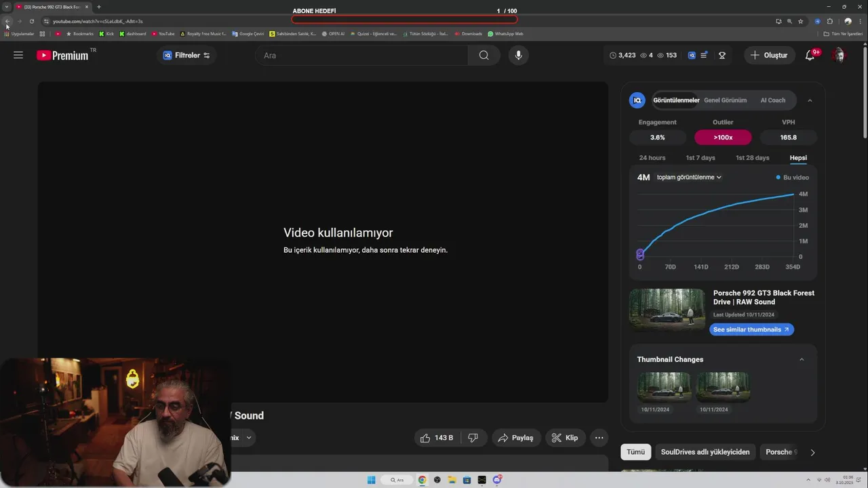Bookmark page with the star icon
Screen dimensions: 868x488
click(x=801, y=21)
